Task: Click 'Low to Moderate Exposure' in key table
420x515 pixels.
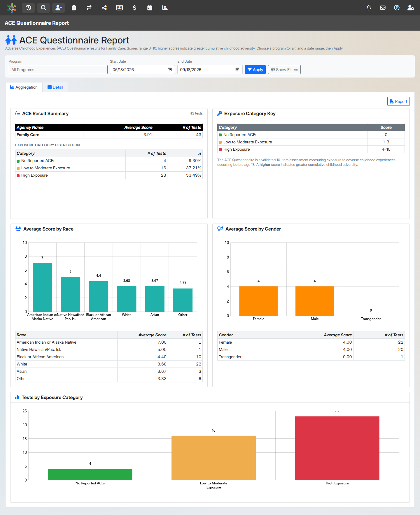Action: click(248, 142)
